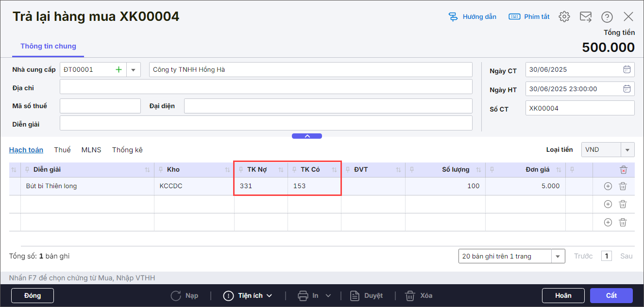Open the Ngày CT calendar picker
The image size is (644, 307).
pos(627,69)
